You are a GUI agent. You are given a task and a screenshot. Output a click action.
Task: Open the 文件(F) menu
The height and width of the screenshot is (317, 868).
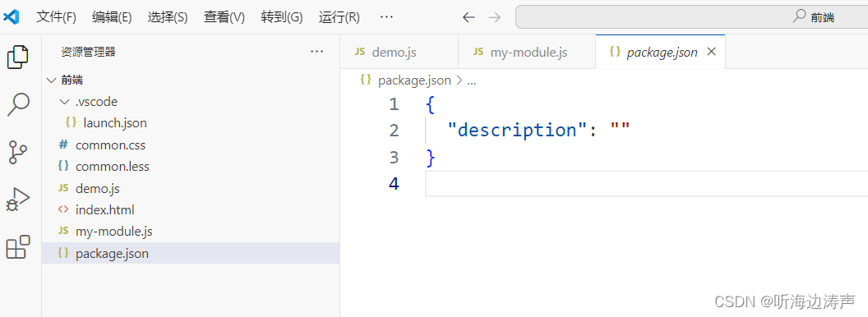[56, 17]
